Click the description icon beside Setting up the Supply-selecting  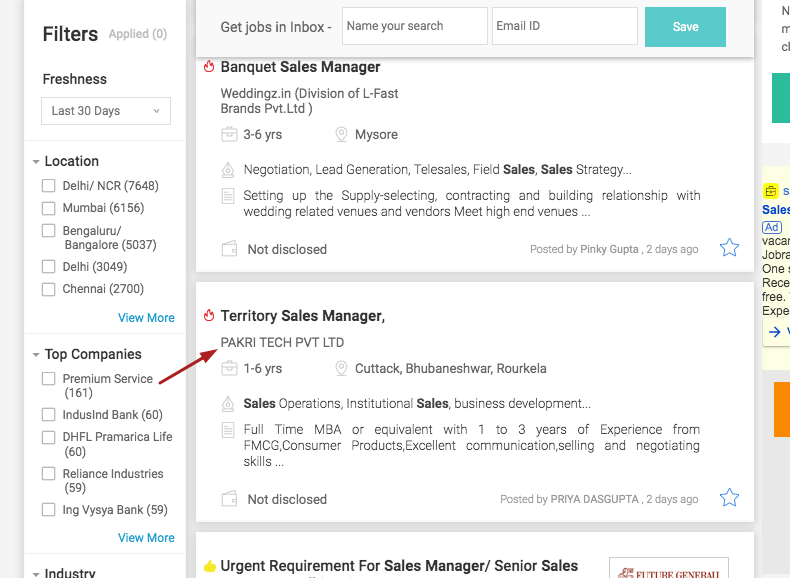point(228,196)
